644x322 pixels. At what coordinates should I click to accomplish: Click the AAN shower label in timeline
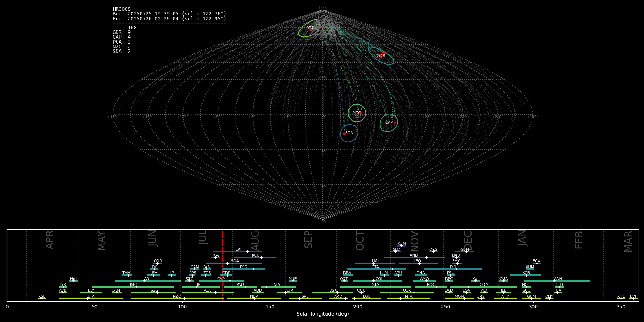tap(558, 279)
